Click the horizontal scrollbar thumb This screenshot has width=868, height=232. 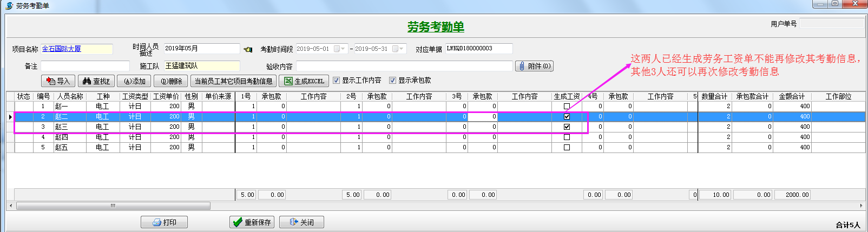pos(113,206)
